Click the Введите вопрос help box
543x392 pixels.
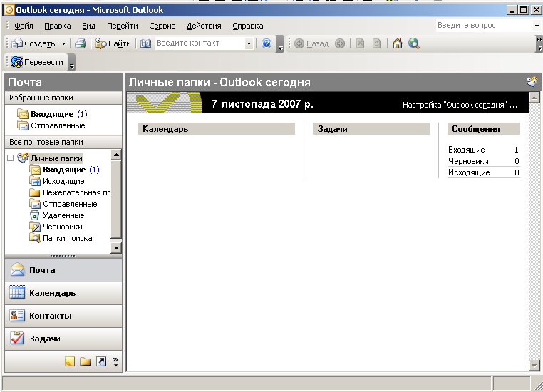[484, 25]
